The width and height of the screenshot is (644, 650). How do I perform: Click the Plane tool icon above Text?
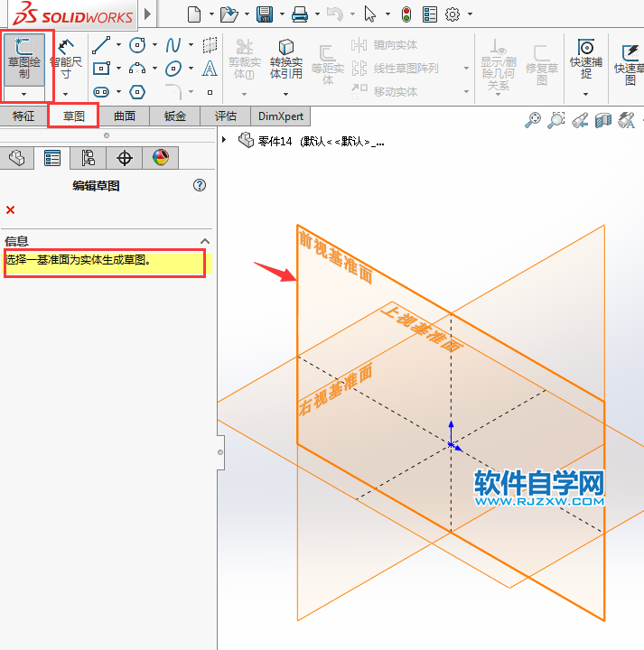click(210, 45)
